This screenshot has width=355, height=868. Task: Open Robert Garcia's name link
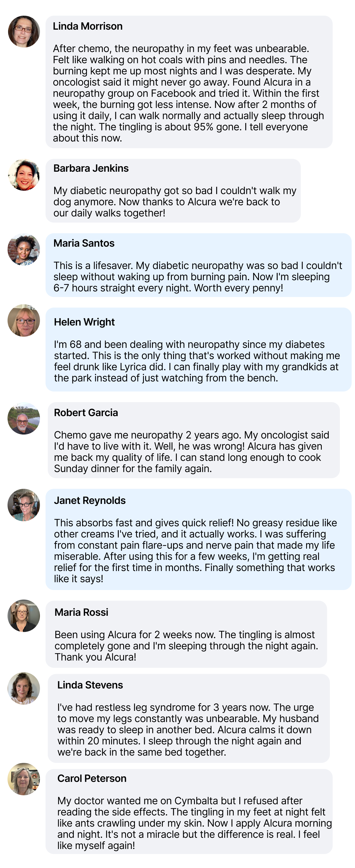(x=86, y=413)
